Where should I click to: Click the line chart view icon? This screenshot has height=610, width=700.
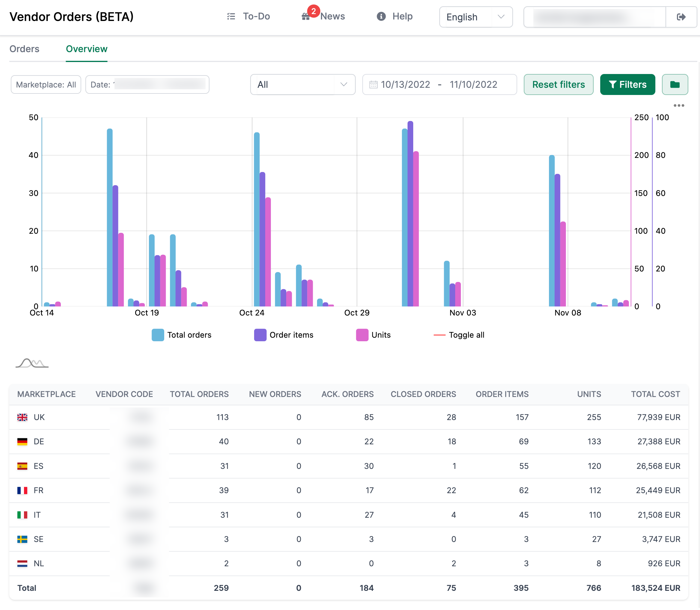click(32, 363)
